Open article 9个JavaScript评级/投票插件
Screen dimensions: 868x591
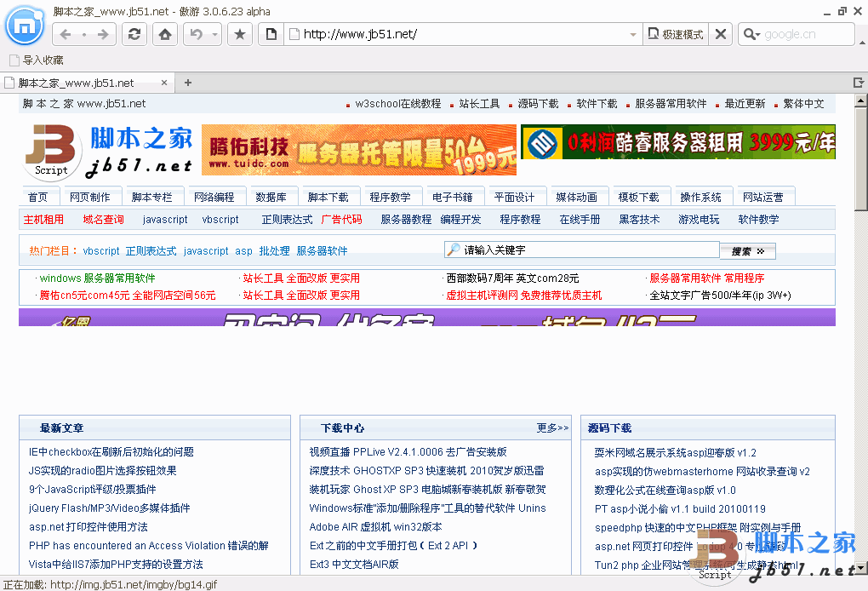[x=93, y=490]
